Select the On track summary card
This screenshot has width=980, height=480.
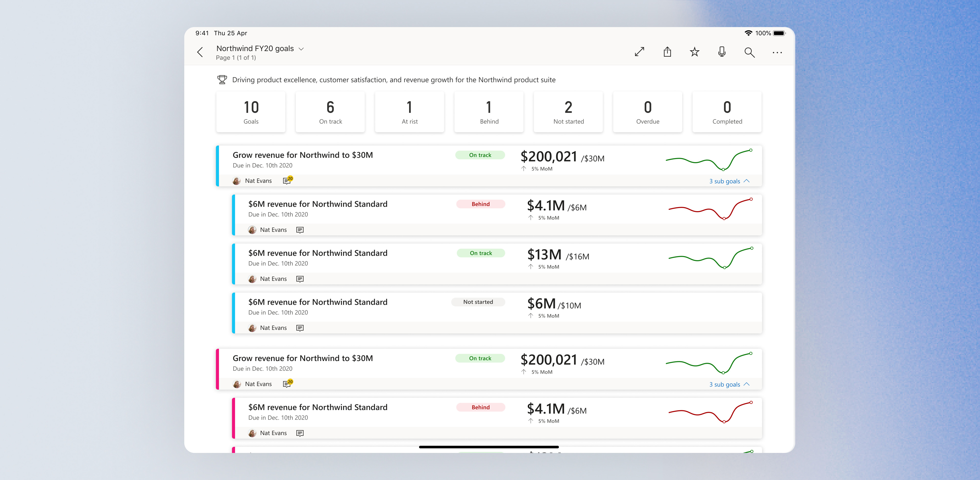click(x=330, y=112)
